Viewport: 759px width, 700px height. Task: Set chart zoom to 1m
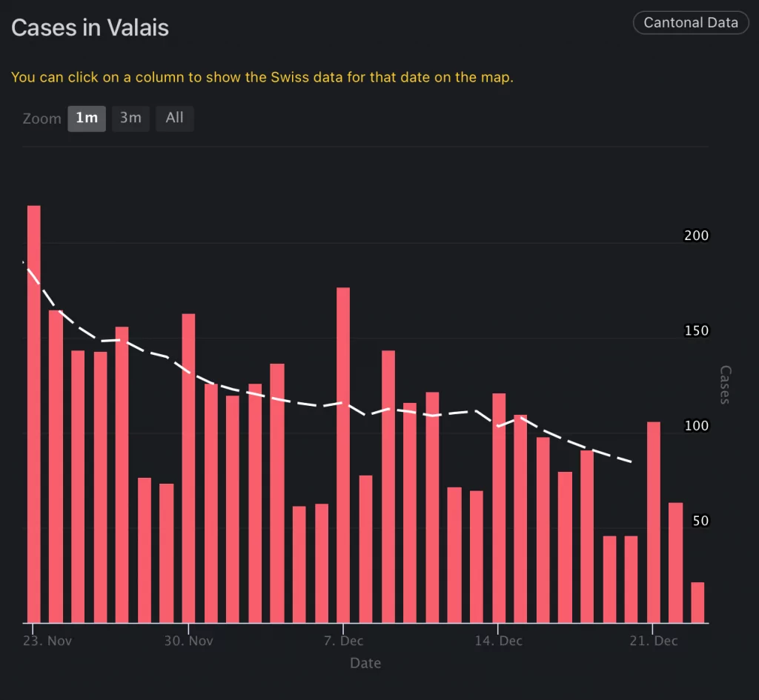[x=87, y=118]
